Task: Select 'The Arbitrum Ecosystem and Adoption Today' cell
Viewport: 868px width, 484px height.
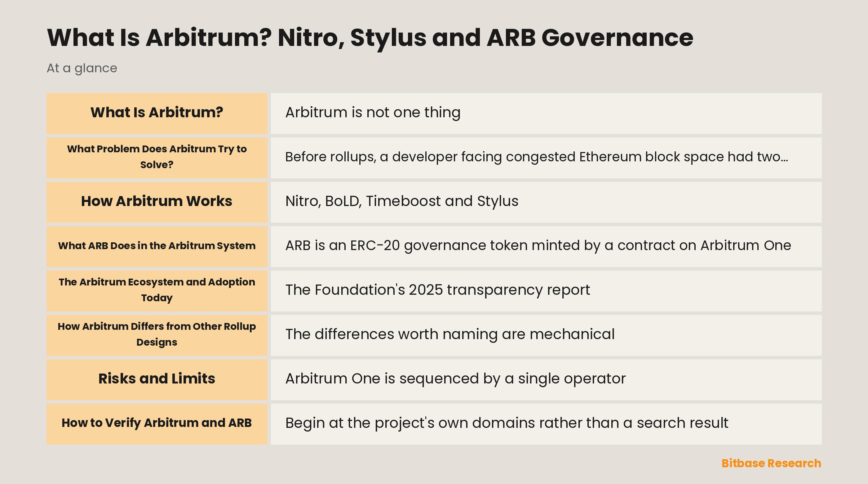Action: point(157,291)
